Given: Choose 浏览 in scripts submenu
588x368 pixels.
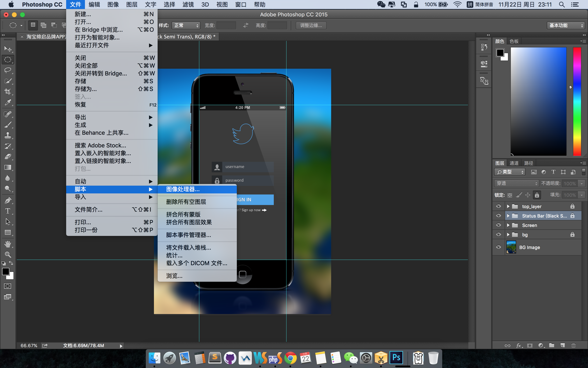Looking at the screenshot, I should (x=197, y=276).
